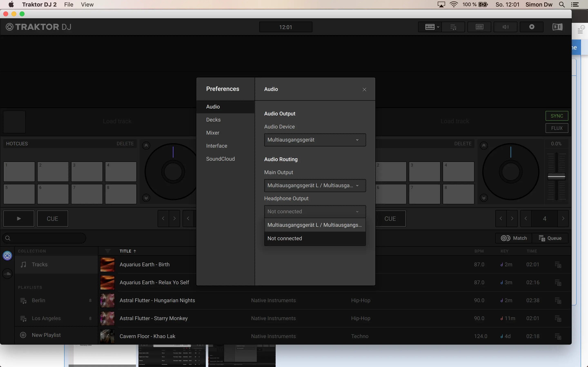Viewport: 588px width, 367px height.
Task: Click the Traktor collection icon in sidebar
Action: pyautogui.click(x=7, y=256)
